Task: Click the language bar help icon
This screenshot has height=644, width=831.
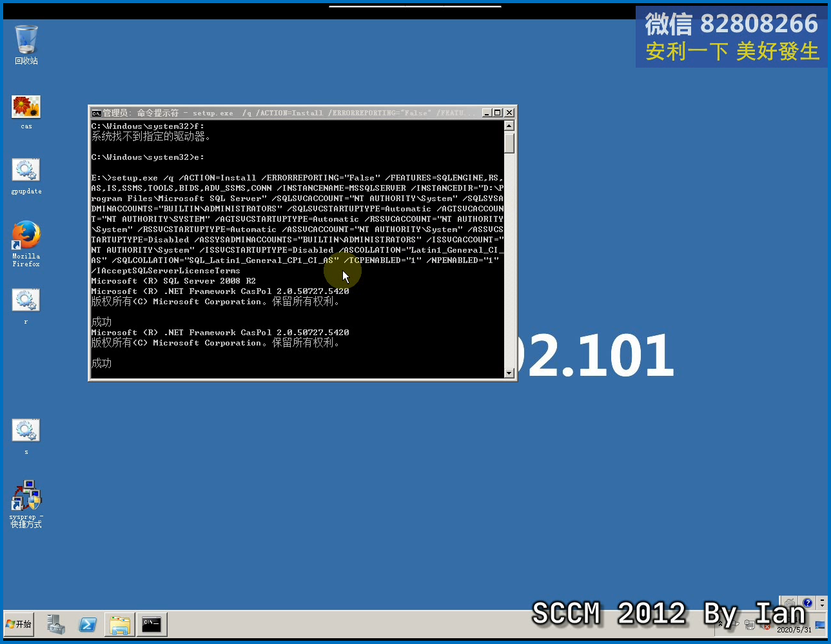Action: coord(808,603)
